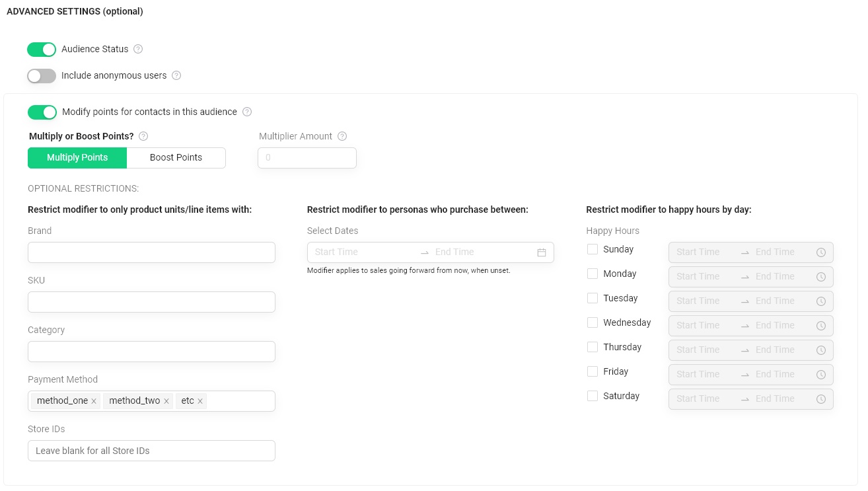Check the Monday happy hours checkbox

click(593, 274)
